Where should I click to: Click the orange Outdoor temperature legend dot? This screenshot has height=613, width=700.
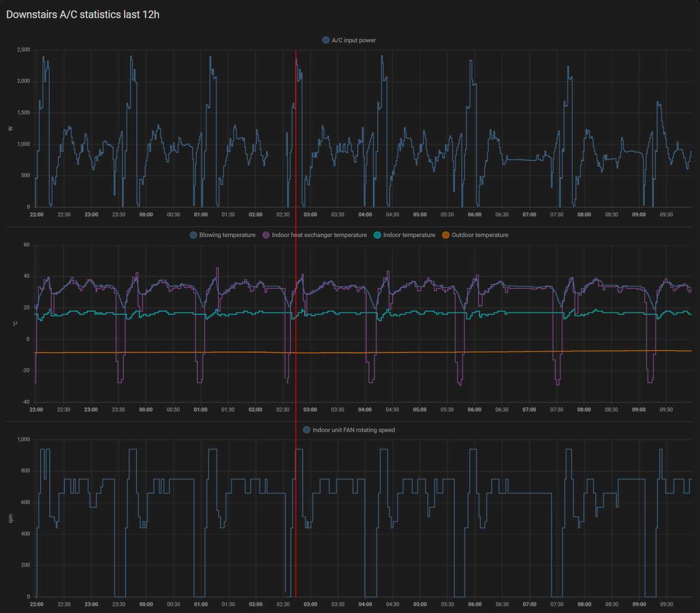(x=446, y=235)
